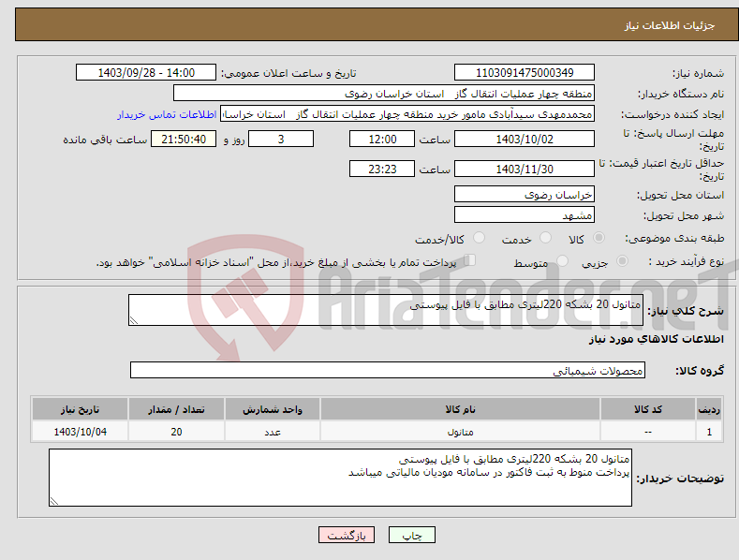Click the unit cell عدد

[x=273, y=432]
